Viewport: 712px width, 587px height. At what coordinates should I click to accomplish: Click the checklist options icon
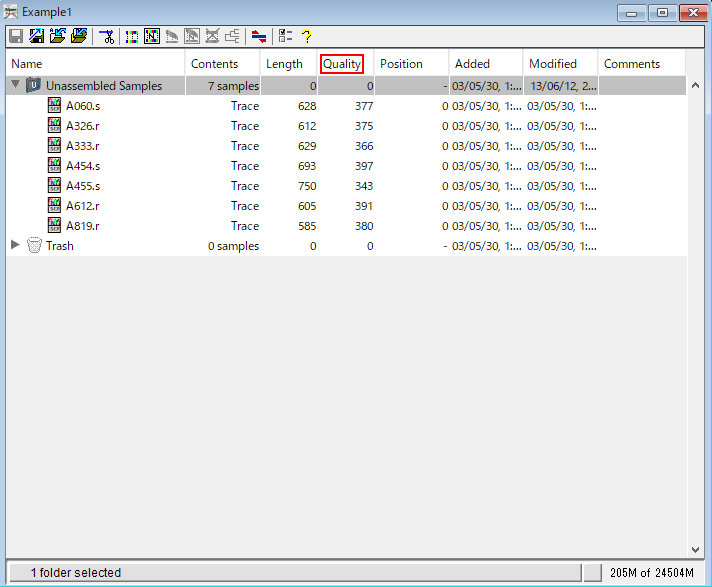click(285, 36)
